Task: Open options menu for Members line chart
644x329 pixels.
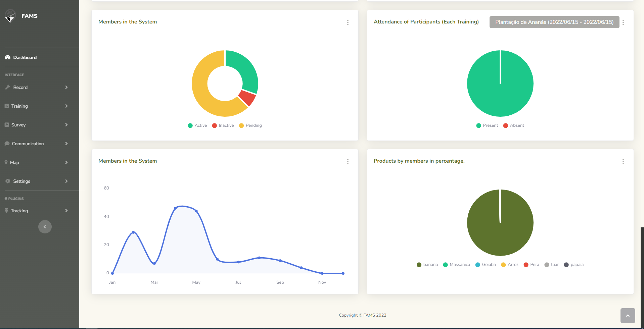Action: click(348, 162)
